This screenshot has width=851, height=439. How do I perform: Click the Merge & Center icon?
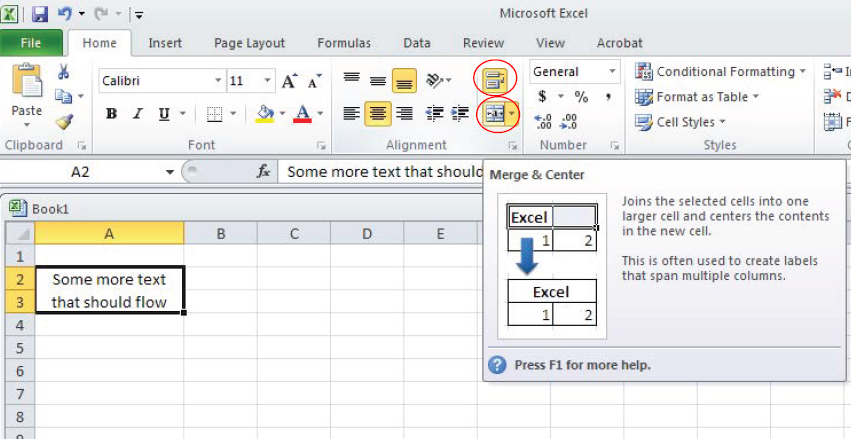[x=494, y=114]
